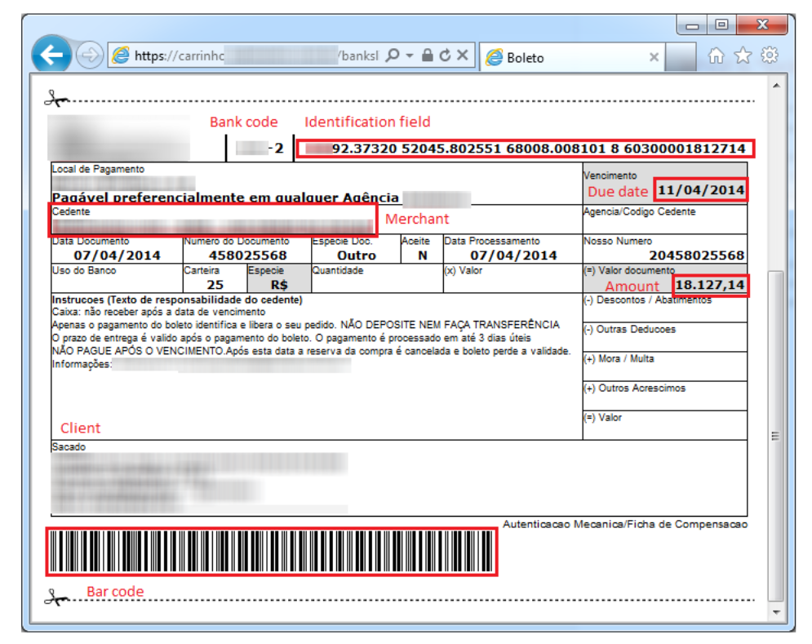The image size is (812, 644).
Task: Click the search magnifier in address bar
Action: pyautogui.click(x=393, y=55)
